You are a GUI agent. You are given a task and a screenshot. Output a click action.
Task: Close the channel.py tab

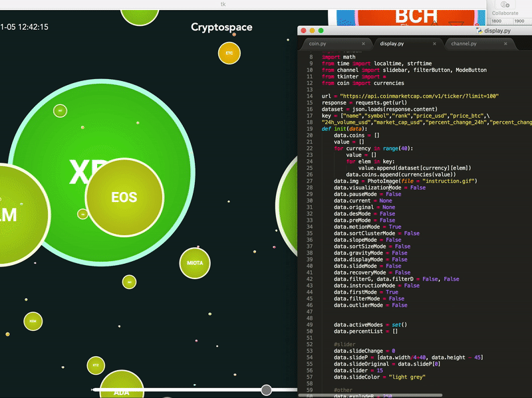click(505, 44)
